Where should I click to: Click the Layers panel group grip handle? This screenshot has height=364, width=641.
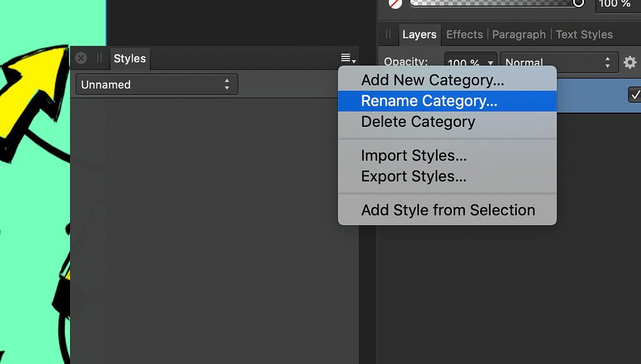pyautogui.click(x=388, y=34)
